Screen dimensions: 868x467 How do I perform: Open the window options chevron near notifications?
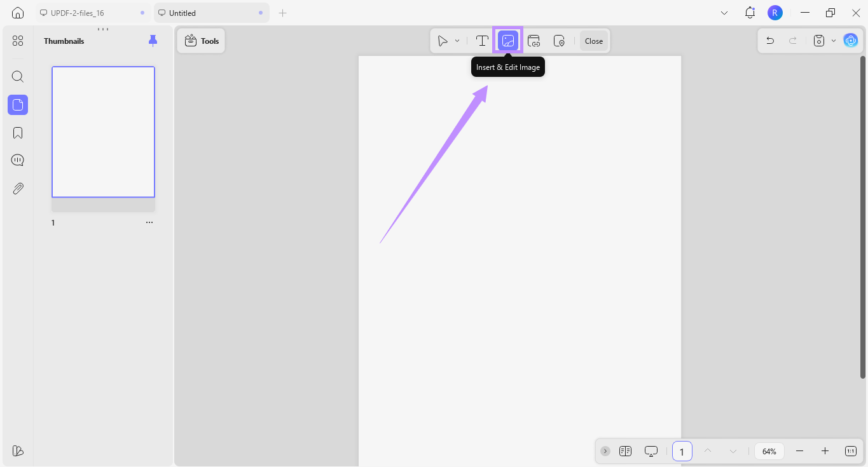coord(724,12)
